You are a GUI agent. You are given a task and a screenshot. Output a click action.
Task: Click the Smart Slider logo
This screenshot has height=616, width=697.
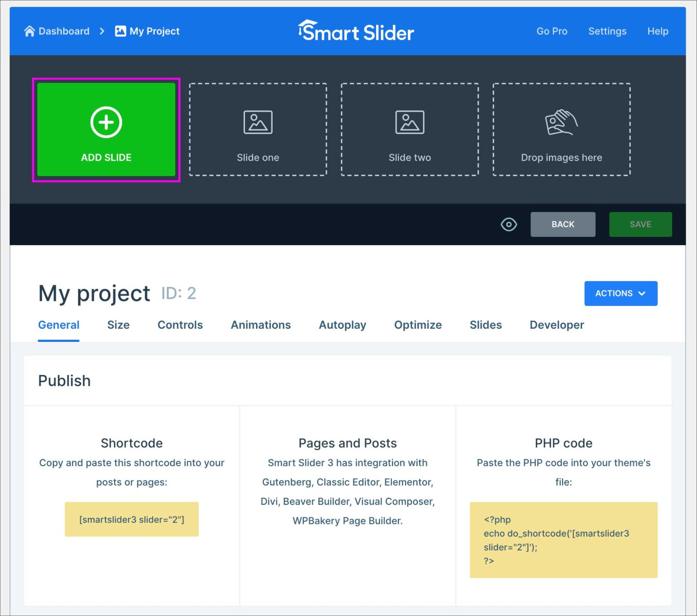[x=356, y=31]
